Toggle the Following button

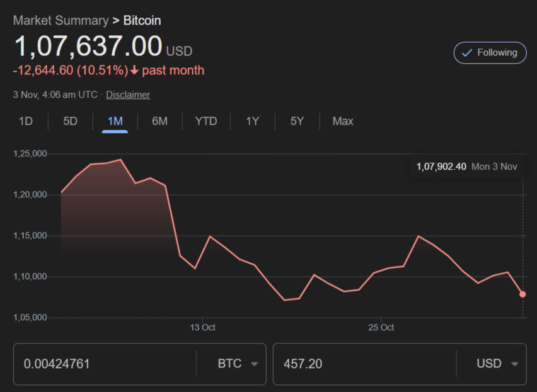490,53
